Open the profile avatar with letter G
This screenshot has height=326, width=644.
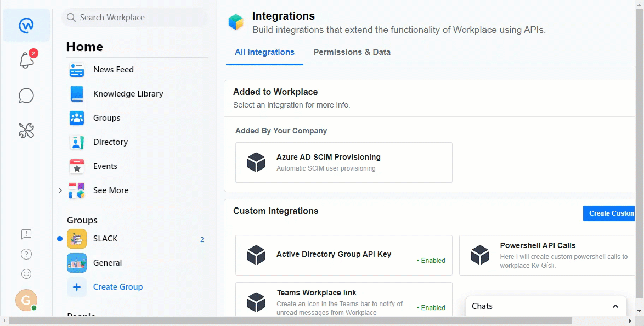click(26, 300)
